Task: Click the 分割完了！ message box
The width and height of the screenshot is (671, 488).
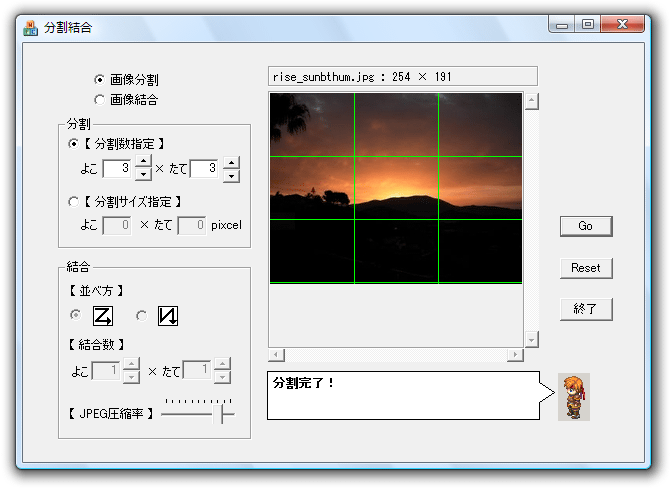Action: pyautogui.click(x=404, y=395)
